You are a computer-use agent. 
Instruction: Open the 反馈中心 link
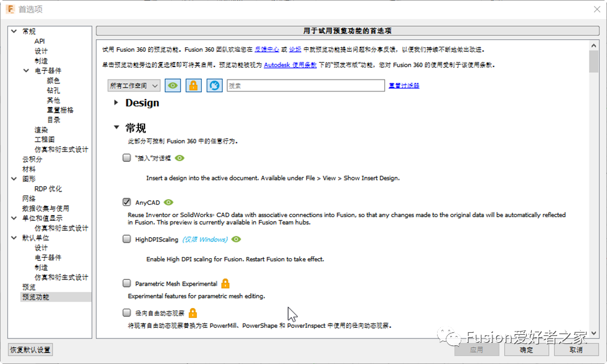(x=266, y=50)
